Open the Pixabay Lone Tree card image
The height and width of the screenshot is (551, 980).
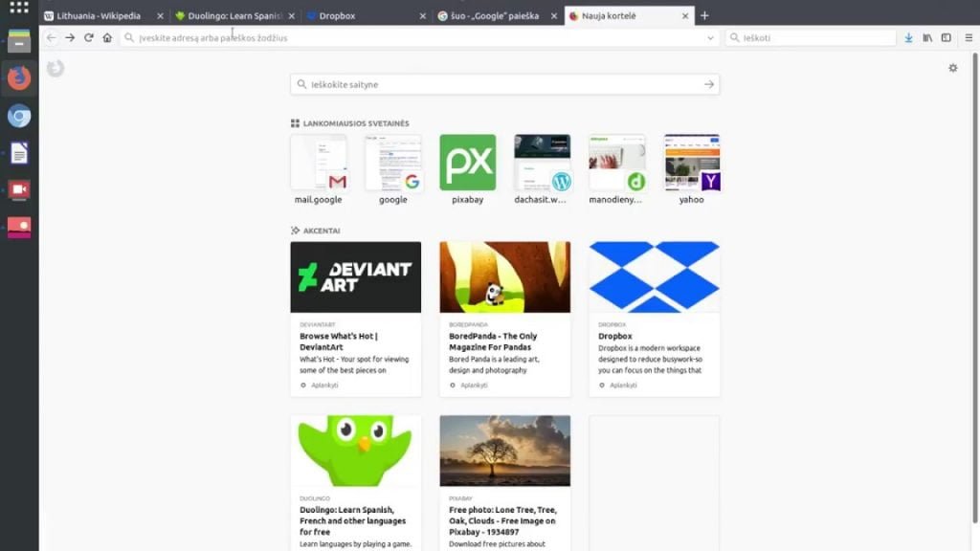(x=505, y=452)
